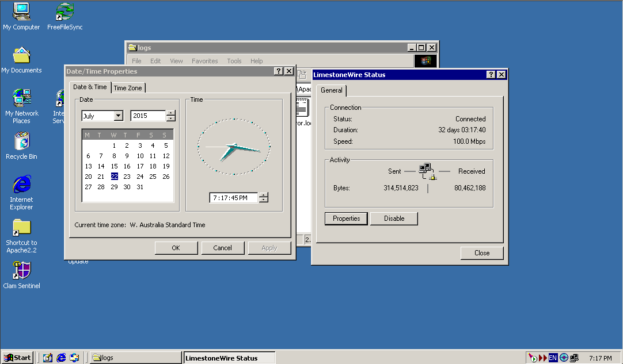This screenshot has width=623, height=364.
Task: Click folder icon in logs title bar
Action: coord(132,48)
